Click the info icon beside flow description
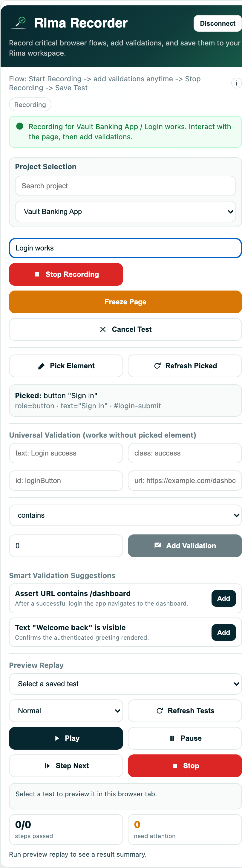 pyautogui.click(x=236, y=83)
